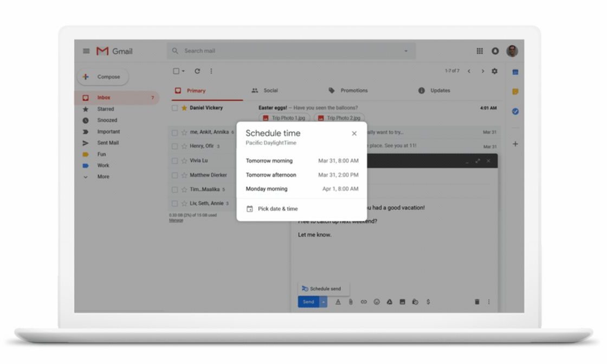Check the checkbox on Henry, Ofir's email

(174, 145)
